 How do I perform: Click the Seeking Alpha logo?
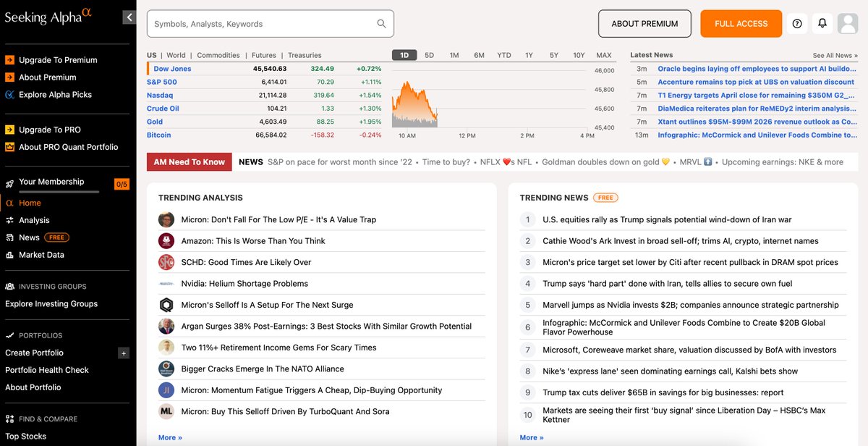tap(48, 16)
